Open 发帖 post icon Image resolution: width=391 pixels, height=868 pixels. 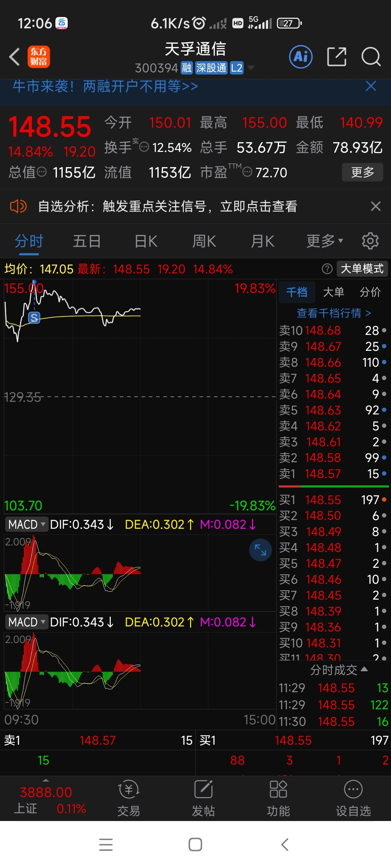click(x=203, y=799)
